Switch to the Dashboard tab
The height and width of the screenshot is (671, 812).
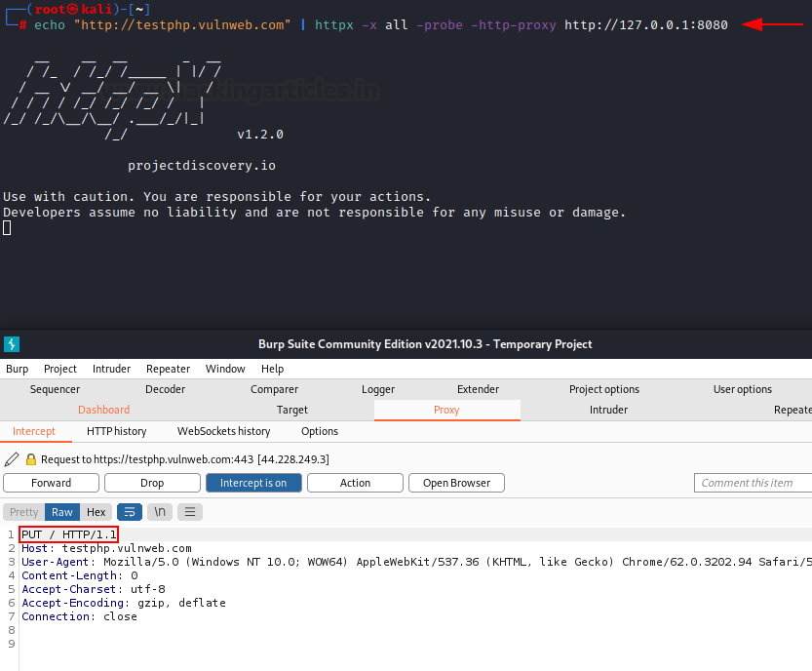[x=103, y=410]
